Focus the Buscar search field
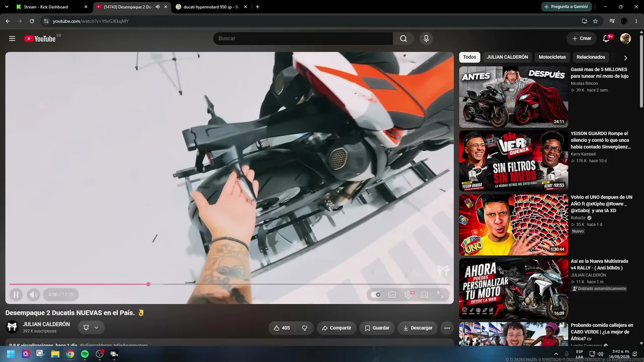This screenshot has width=644, height=362. coord(303,39)
